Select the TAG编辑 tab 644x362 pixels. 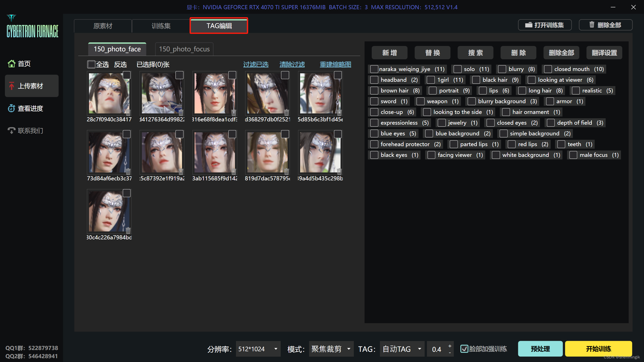coord(219,26)
